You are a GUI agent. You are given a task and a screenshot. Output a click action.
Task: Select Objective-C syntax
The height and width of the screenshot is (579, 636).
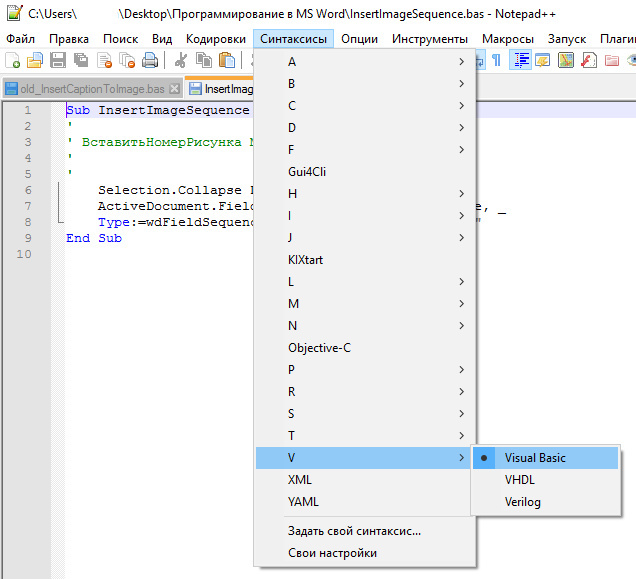364,348
